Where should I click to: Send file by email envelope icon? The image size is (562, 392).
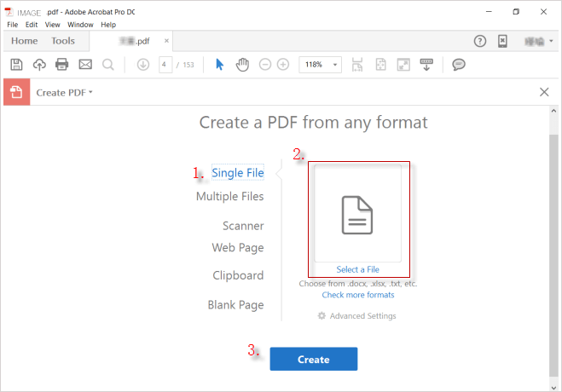tap(85, 65)
